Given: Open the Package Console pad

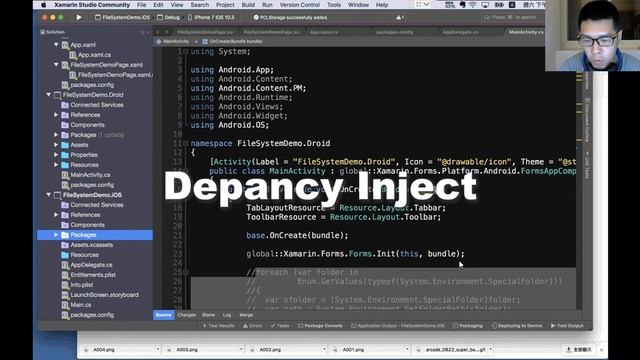Looking at the screenshot, I should [x=320, y=326].
